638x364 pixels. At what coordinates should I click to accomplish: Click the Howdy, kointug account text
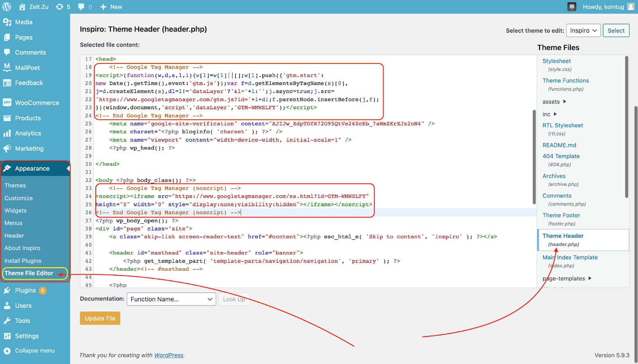603,7
